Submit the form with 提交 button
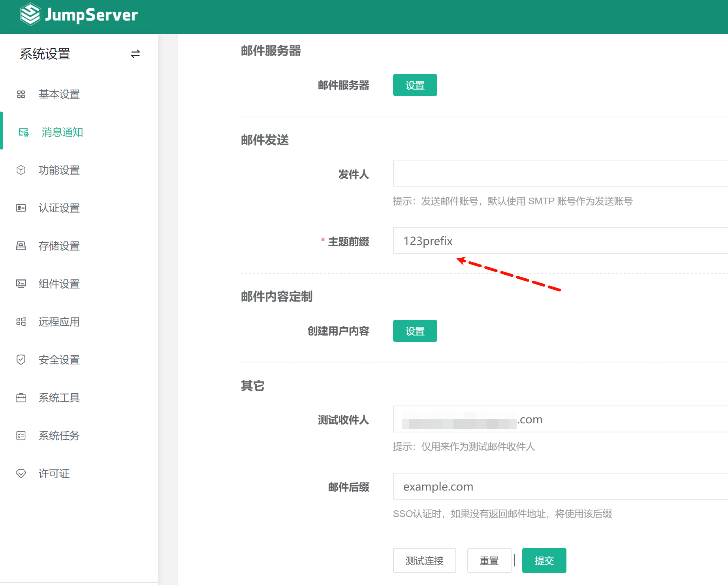728x585 pixels. (544, 560)
